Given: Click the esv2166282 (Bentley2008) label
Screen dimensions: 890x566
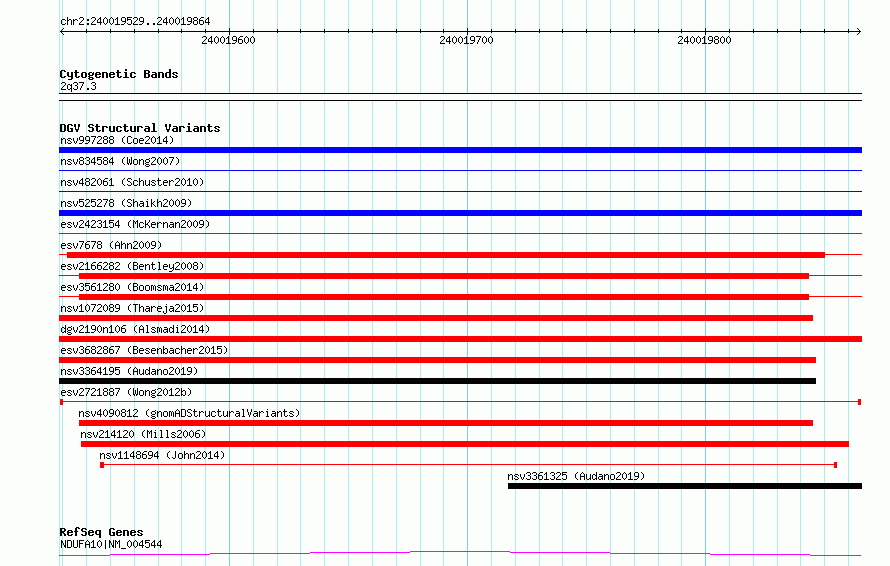Looking at the screenshot, I should (132, 266).
